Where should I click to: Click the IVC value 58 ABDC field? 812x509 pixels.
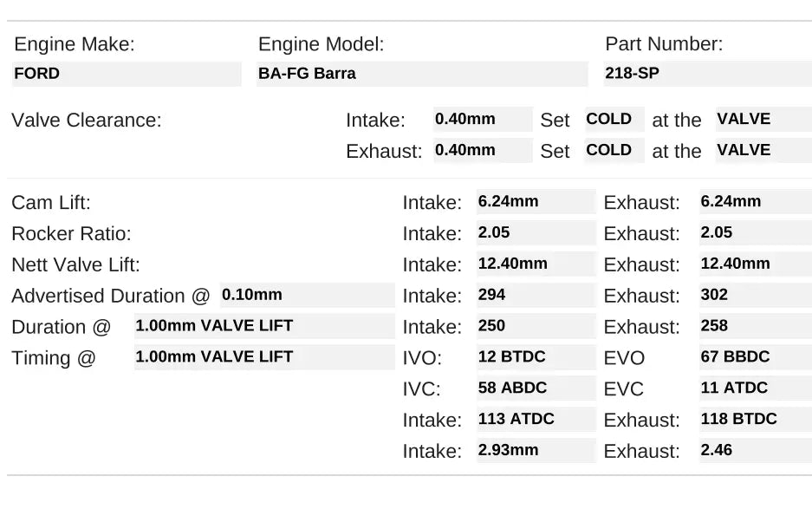[536, 388]
